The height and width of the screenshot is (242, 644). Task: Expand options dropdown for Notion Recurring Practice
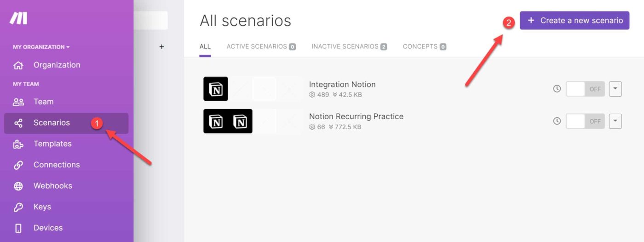(615, 121)
